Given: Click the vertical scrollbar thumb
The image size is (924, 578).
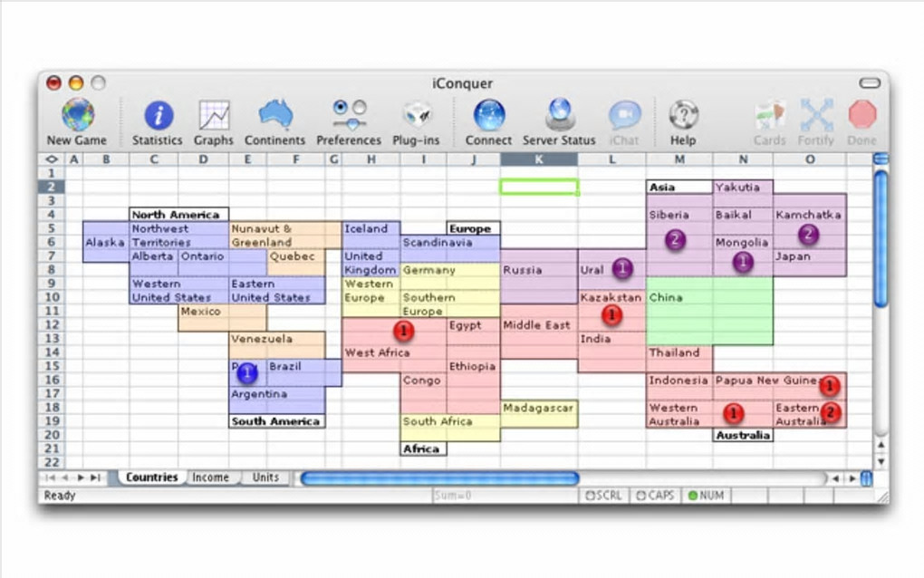Looking at the screenshot, I should [881, 238].
